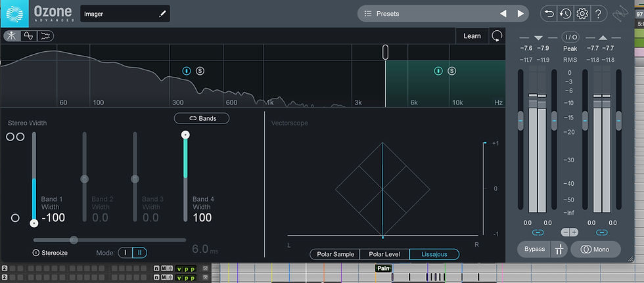
Task: Toggle the Bands link button
Action: [202, 119]
